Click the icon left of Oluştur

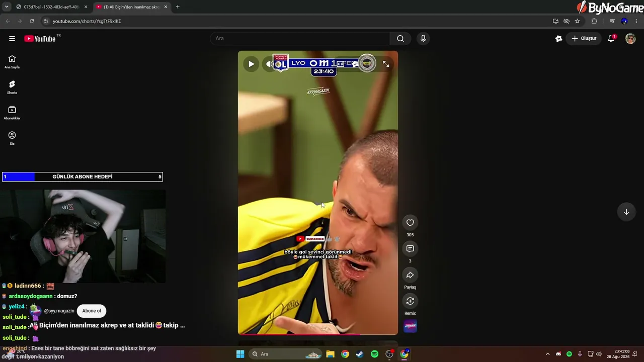[558, 39]
